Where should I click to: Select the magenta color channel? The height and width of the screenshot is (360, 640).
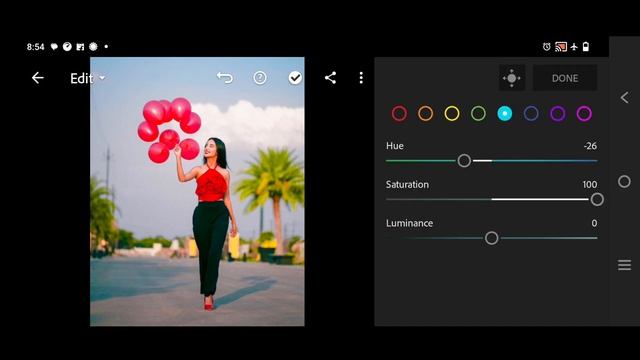[x=584, y=113]
